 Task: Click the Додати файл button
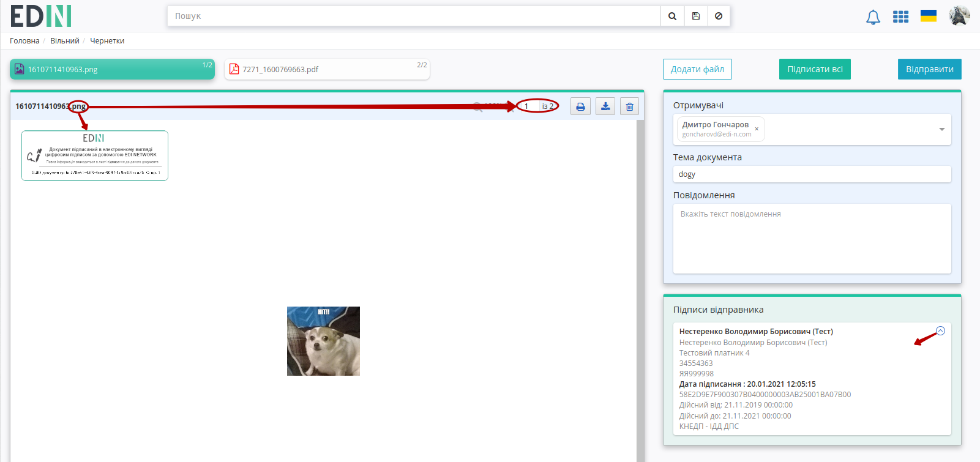pyautogui.click(x=697, y=69)
